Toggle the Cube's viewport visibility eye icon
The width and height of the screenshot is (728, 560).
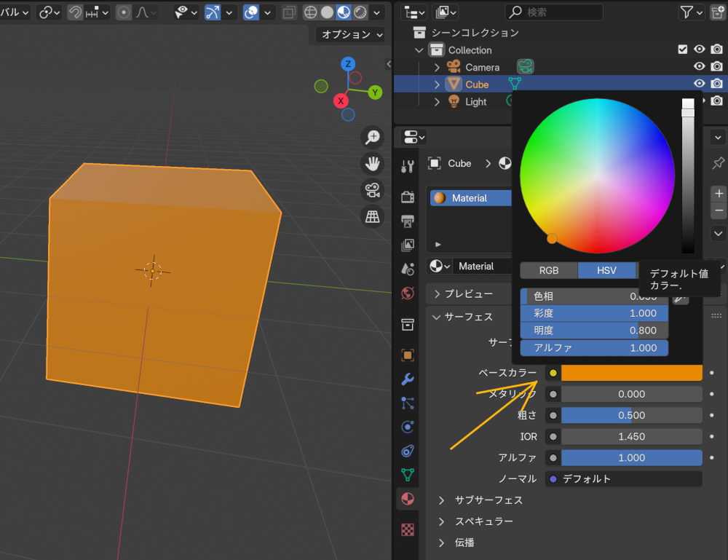(x=699, y=84)
